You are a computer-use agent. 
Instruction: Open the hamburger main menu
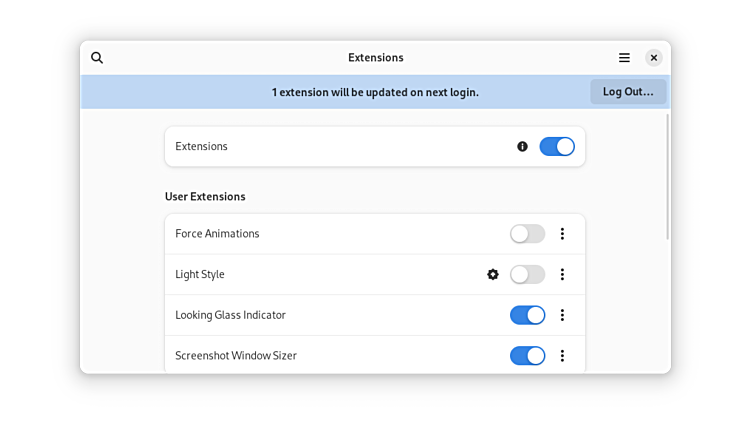pyautogui.click(x=624, y=58)
